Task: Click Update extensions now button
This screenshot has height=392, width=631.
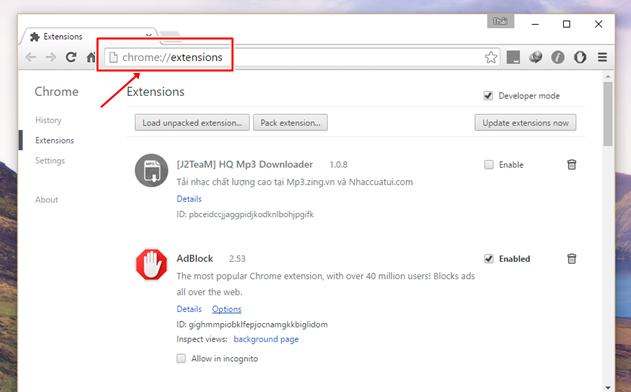Action: click(x=525, y=123)
